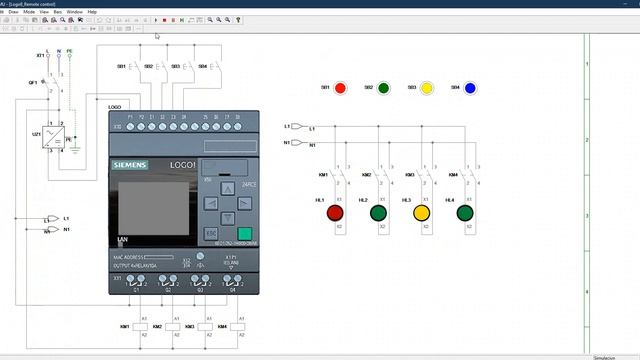This screenshot has height=360, width=640.
Task: Click the N1 reference arrow near lamps
Action: point(297,142)
